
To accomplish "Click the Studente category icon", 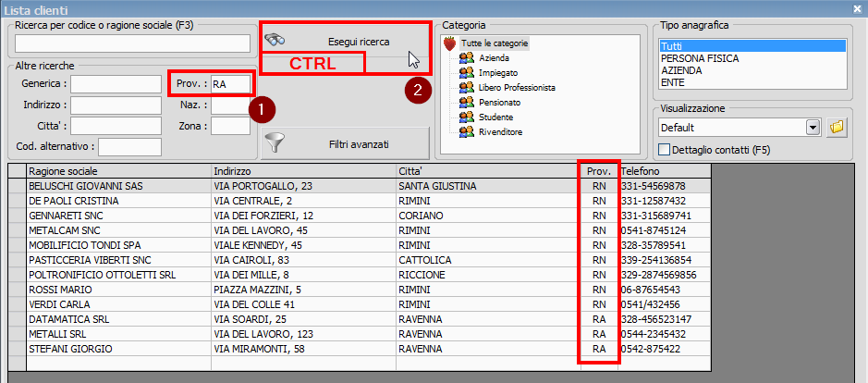I will coord(466,117).
